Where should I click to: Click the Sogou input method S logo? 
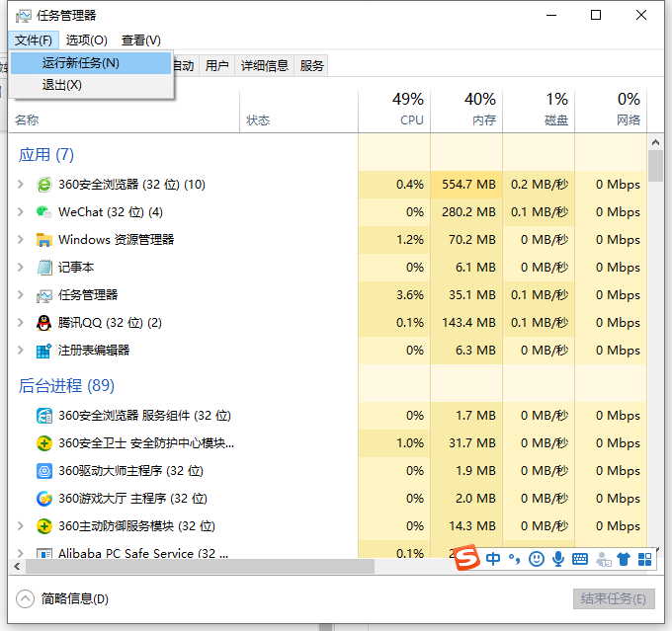(467, 559)
